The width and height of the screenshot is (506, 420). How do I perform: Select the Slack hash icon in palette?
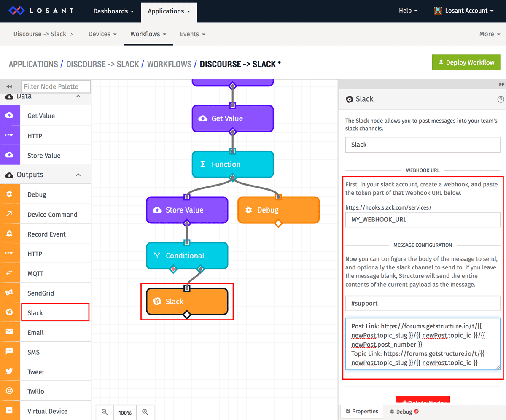pos(9,312)
